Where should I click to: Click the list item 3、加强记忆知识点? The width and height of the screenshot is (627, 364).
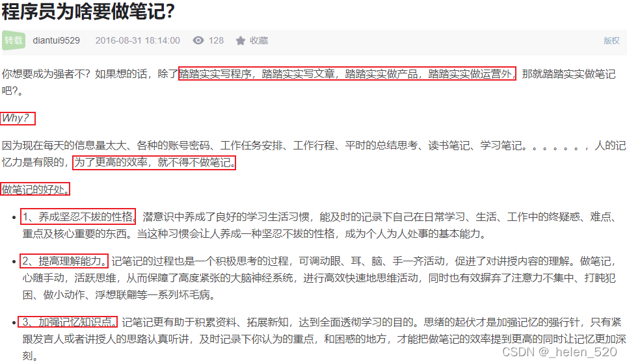coord(68,322)
